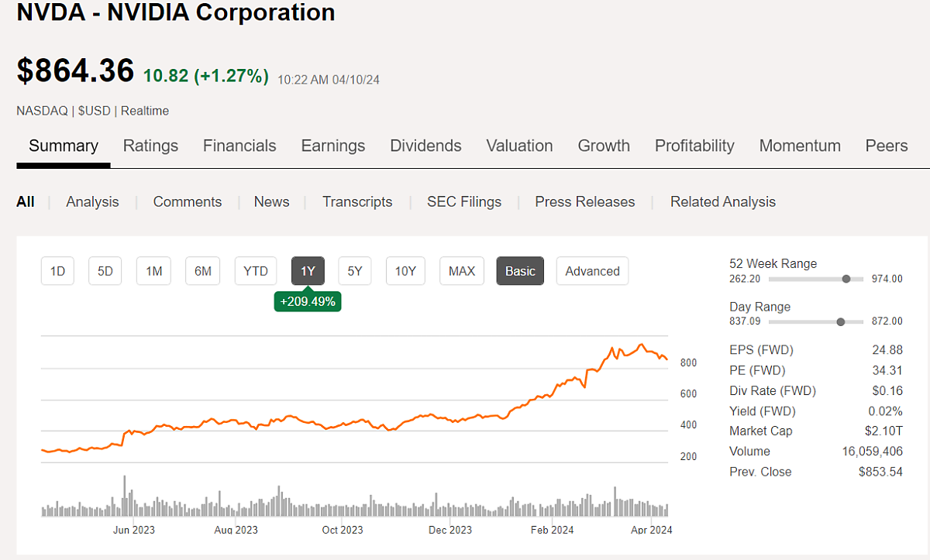This screenshot has height=560, width=930.
Task: Click the Div Rate (FWD) value $0.16
Action: tap(887, 390)
